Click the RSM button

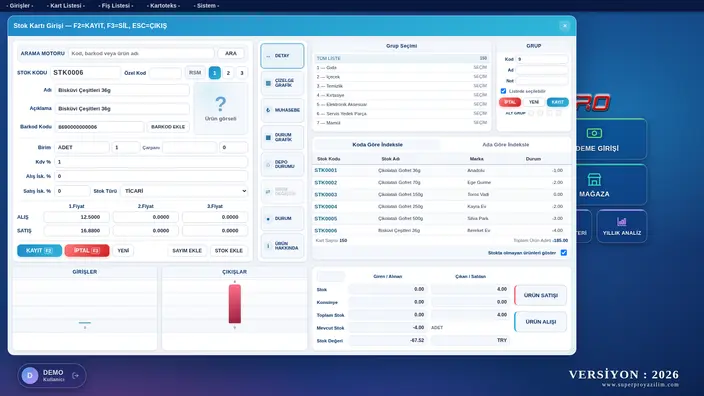tap(195, 73)
